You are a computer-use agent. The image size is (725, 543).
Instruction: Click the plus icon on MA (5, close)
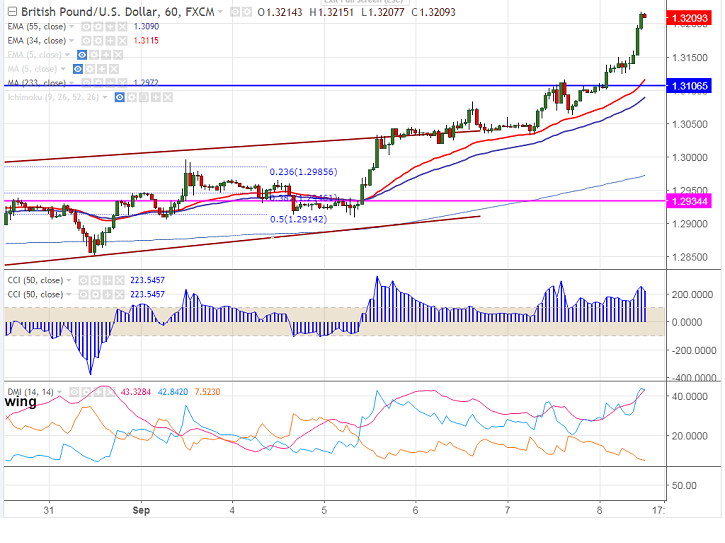tap(102, 69)
